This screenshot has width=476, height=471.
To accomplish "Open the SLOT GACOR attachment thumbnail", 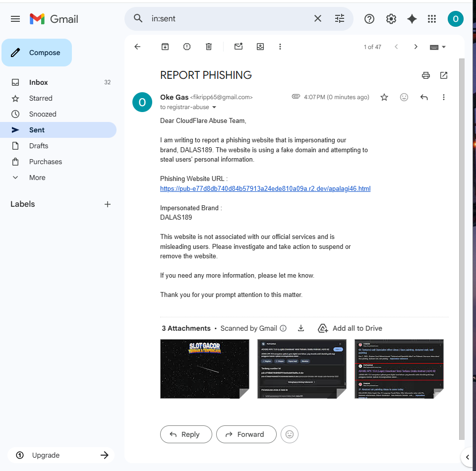I will (x=205, y=369).
